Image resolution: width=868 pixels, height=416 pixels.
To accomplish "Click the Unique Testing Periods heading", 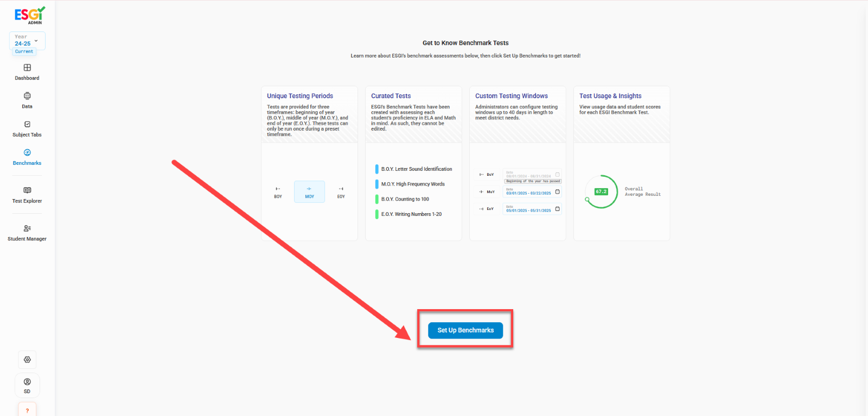I will click(300, 96).
